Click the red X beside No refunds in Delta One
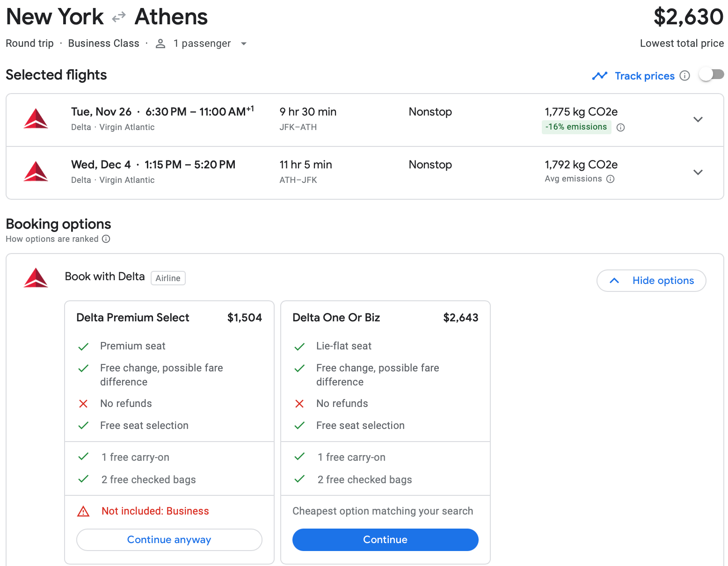728x566 pixels. pyautogui.click(x=299, y=404)
